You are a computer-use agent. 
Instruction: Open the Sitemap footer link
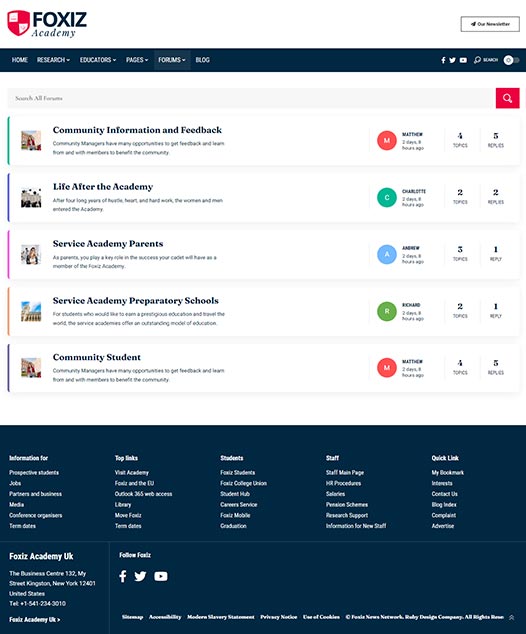pyautogui.click(x=133, y=617)
